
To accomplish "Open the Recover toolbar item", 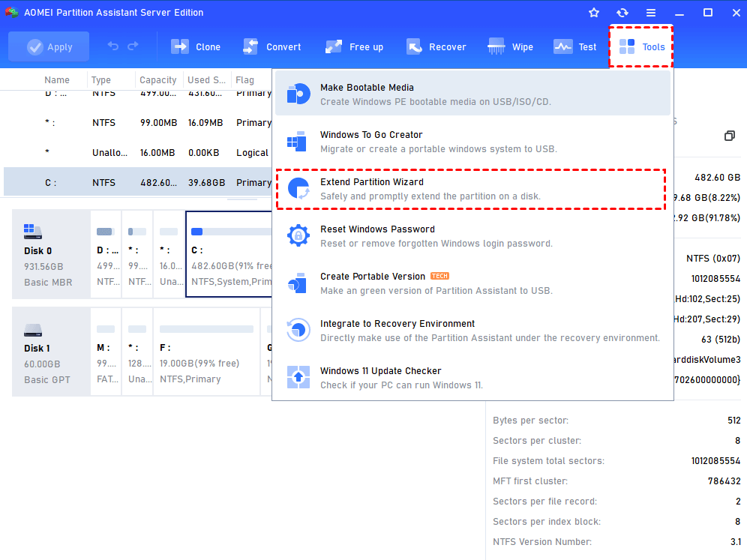I will pyautogui.click(x=436, y=46).
